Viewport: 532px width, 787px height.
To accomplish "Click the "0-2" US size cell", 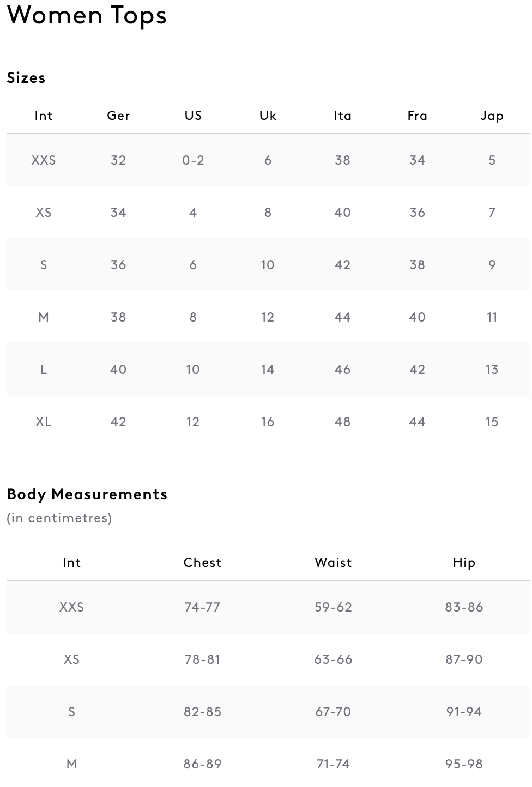I will (193, 160).
